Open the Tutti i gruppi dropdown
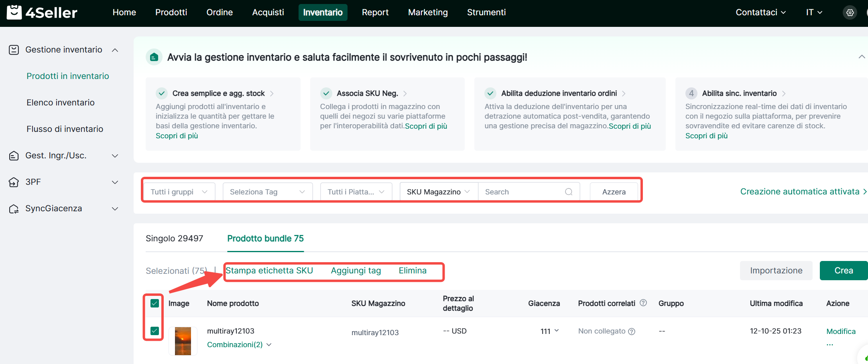The height and width of the screenshot is (364, 868). tap(179, 192)
